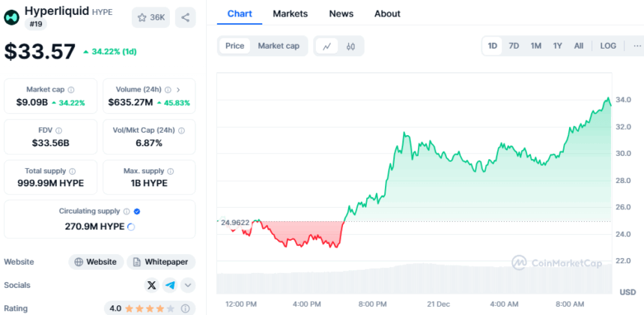Switch to candlestick chart view
644x315 pixels.
point(350,46)
